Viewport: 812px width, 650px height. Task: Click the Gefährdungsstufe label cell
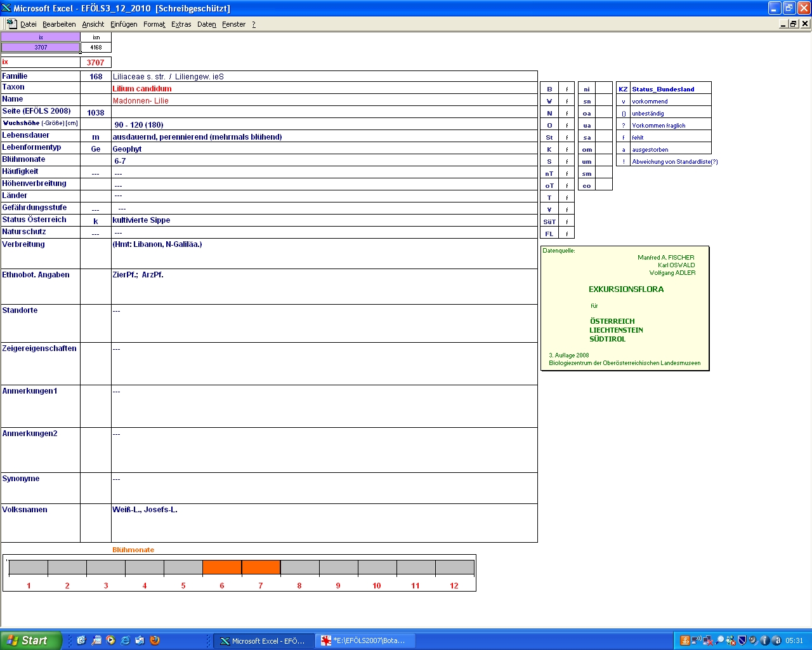(41, 208)
